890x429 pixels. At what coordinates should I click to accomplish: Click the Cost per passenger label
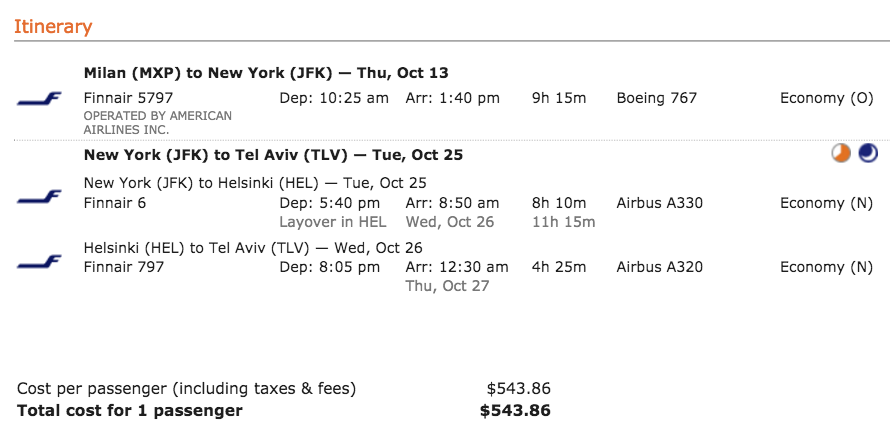tap(187, 389)
